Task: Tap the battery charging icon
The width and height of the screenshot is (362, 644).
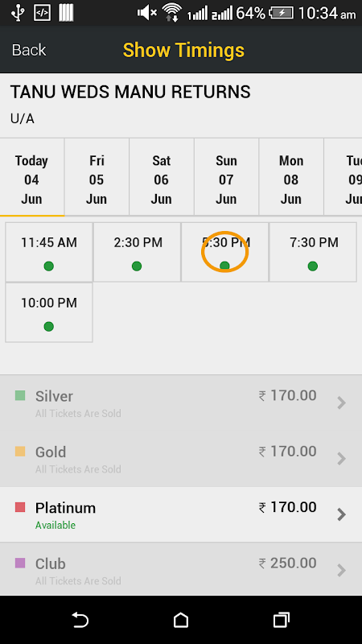Action: point(281,13)
